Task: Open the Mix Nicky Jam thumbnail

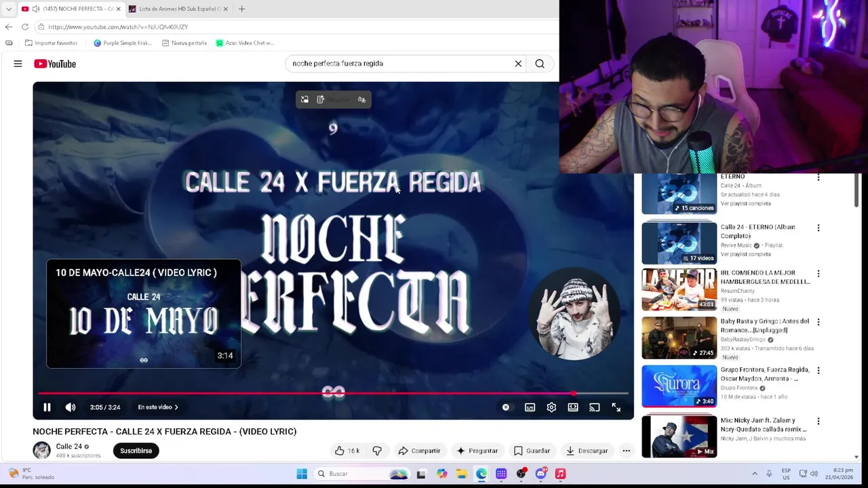Action: 679,436
